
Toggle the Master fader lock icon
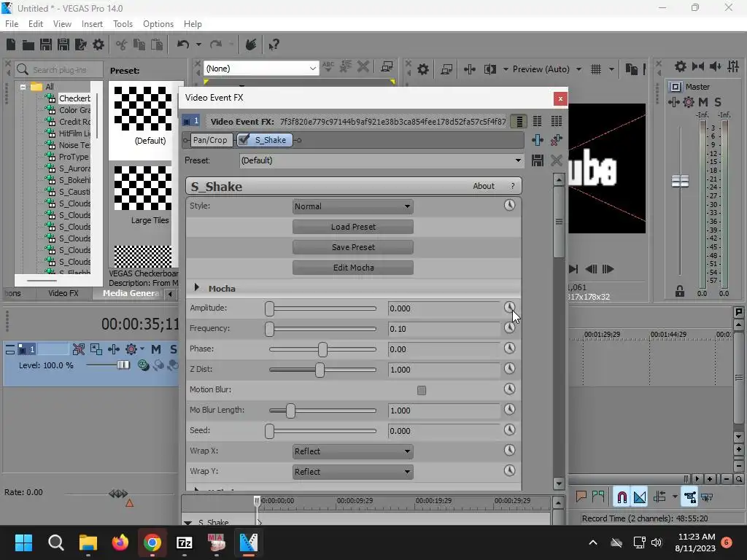(680, 292)
